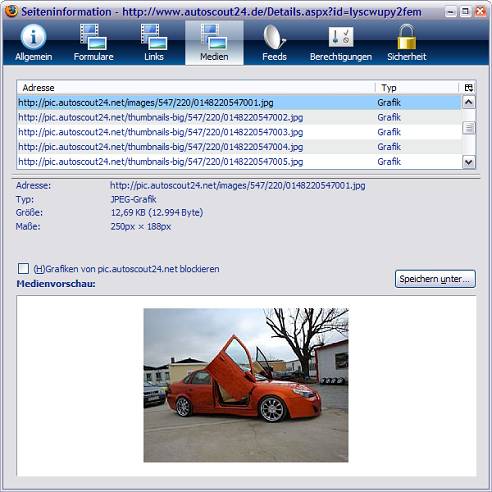Image resolution: width=492 pixels, height=492 pixels.
Task: Select the thumbnails-big 0148220547005.jpg row
Action: pyautogui.click(x=239, y=162)
